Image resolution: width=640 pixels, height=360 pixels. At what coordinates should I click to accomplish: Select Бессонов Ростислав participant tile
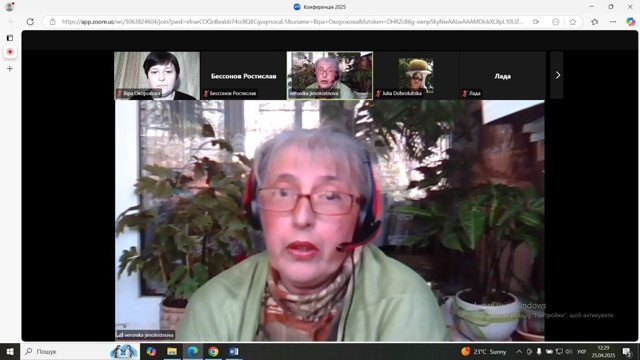[243, 76]
